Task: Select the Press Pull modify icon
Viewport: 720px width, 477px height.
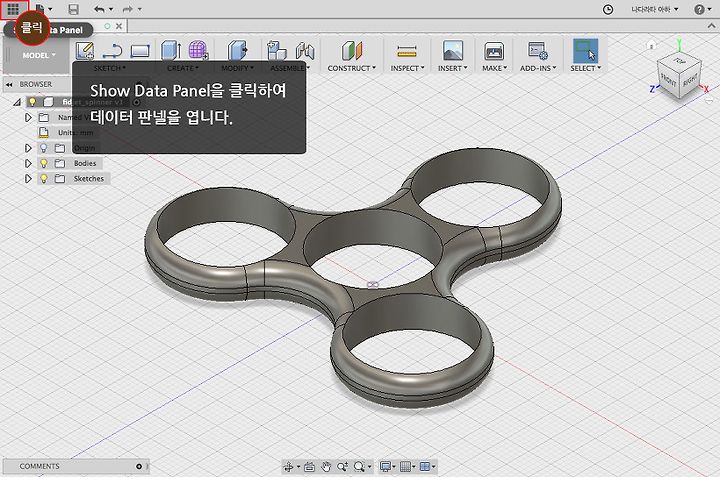Action: pyautogui.click(x=237, y=51)
